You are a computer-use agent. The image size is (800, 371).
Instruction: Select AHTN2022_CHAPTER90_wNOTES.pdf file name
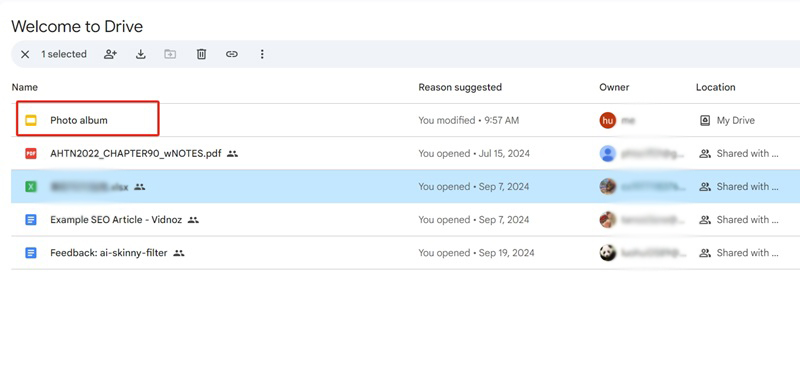pyautogui.click(x=136, y=154)
